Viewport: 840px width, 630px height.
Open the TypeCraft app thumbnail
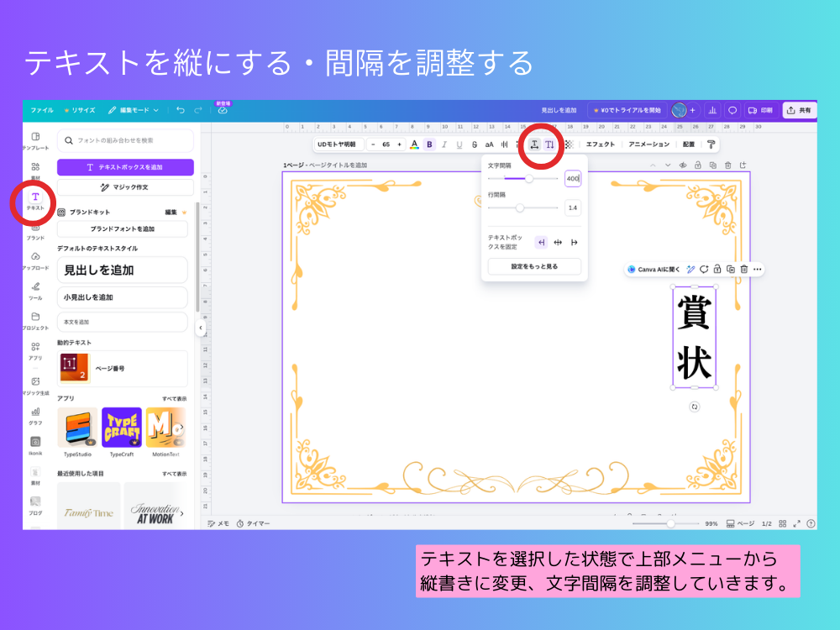point(122,427)
